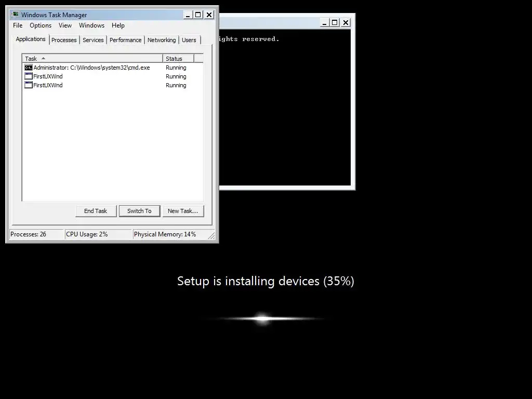Select the Administrator cmd.exe task row
Viewport: 532px width, 399px height.
(x=113, y=68)
